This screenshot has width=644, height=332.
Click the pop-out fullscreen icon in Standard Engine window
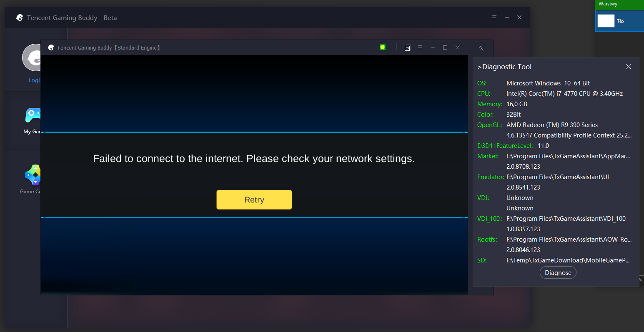pos(407,48)
